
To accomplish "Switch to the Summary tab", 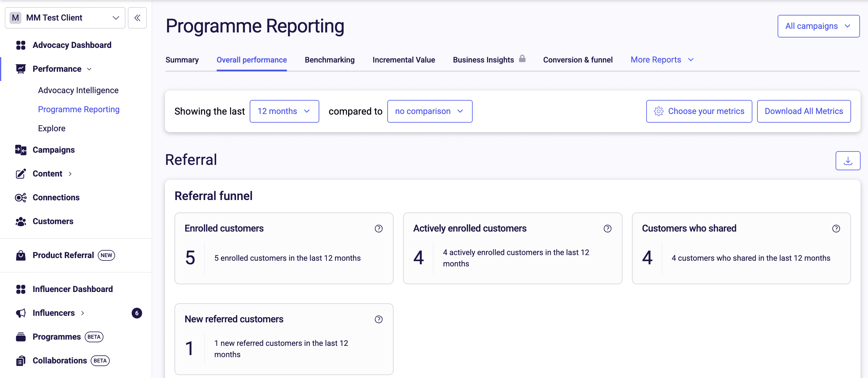I will 182,60.
